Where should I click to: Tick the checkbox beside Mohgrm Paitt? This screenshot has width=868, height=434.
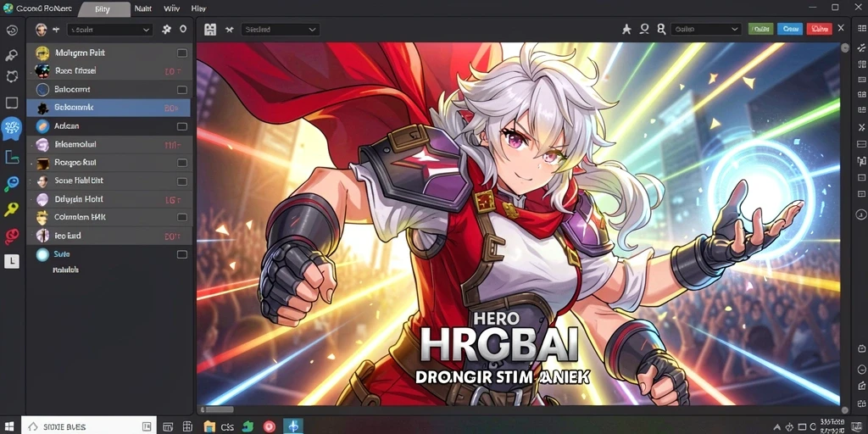click(181, 53)
